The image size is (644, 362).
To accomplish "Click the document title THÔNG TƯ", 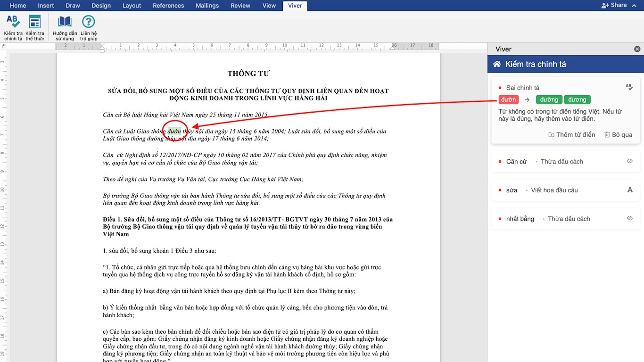I will pos(248,74).
